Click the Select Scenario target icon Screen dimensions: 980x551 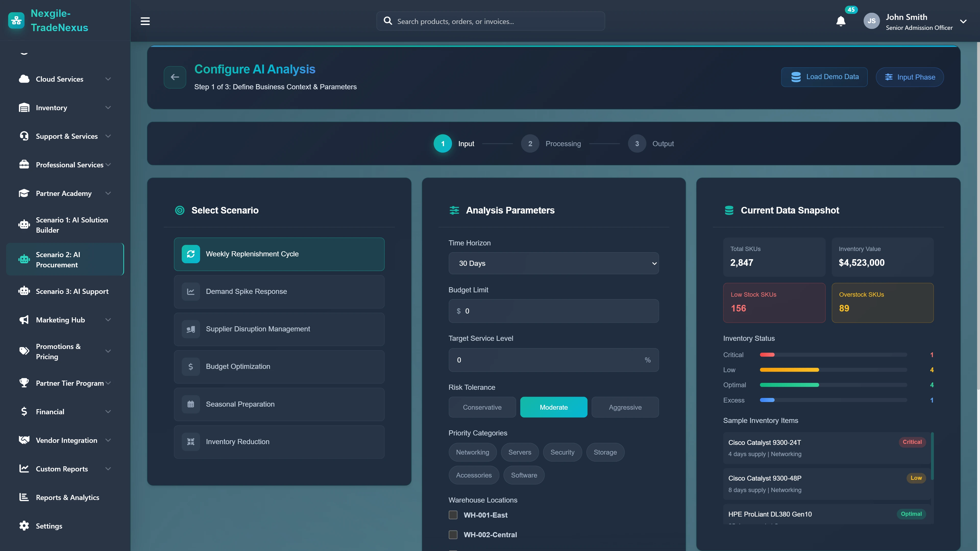pos(180,210)
